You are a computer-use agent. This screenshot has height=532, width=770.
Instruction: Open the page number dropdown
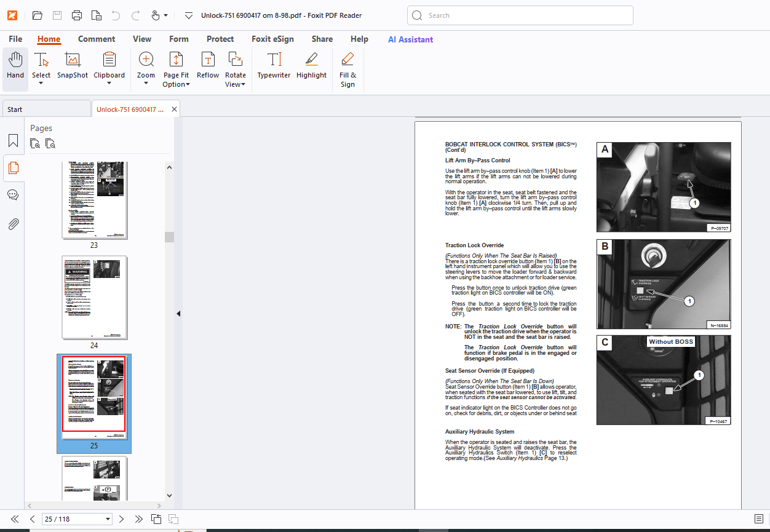click(108, 519)
